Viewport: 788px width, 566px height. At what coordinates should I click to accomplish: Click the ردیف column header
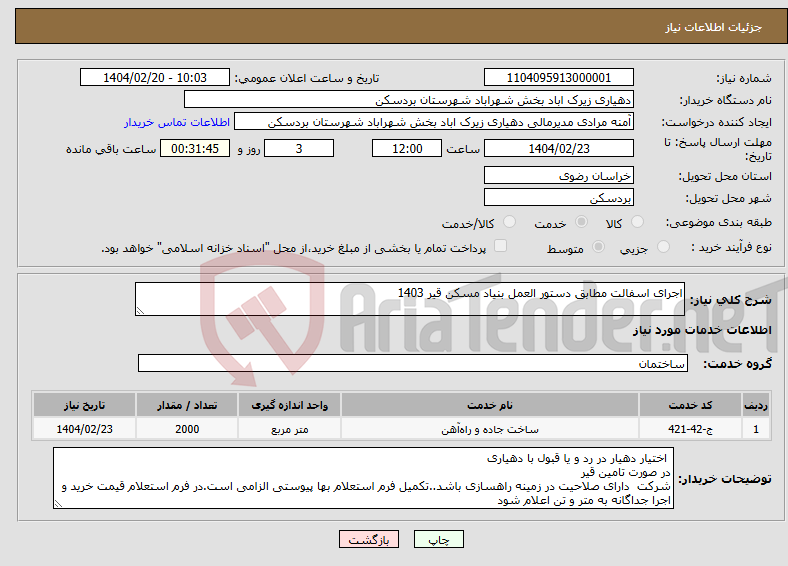pyautogui.click(x=756, y=405)
